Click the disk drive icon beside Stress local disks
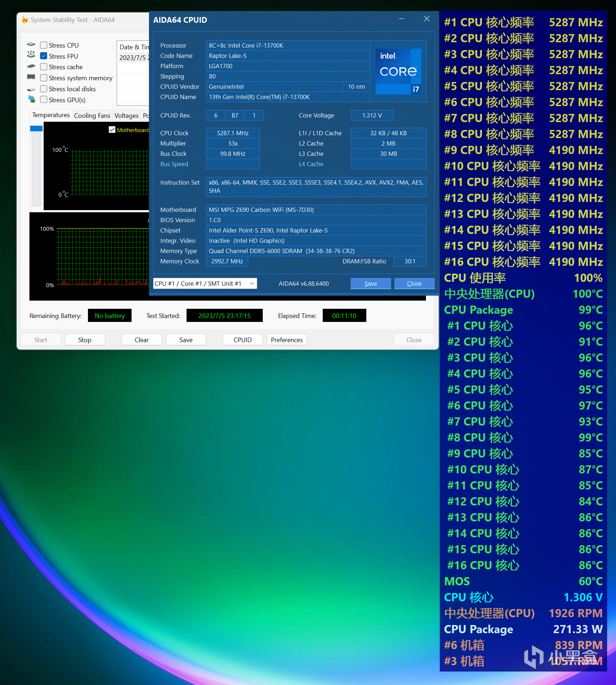Screen dimensions: 616x685 click(31, 89)
